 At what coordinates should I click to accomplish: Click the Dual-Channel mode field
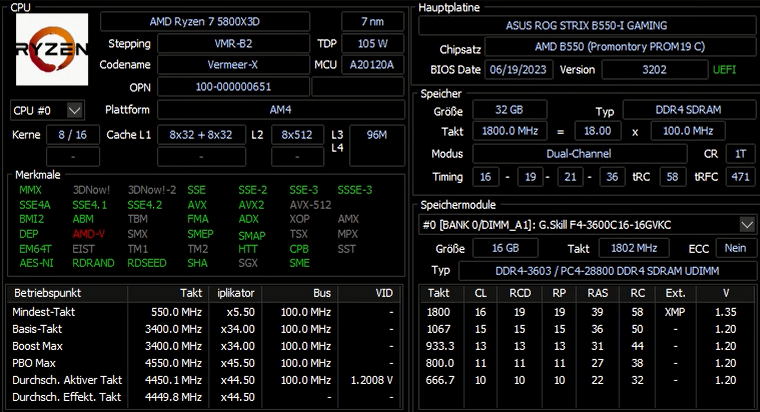point(579,154)
